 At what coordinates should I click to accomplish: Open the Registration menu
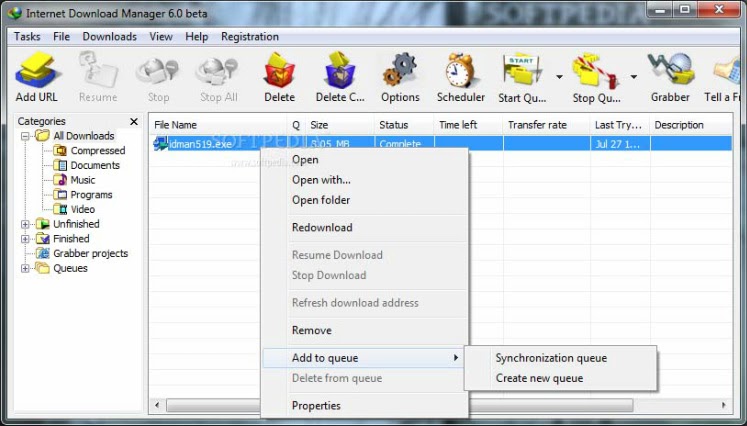tap(250, 37)
